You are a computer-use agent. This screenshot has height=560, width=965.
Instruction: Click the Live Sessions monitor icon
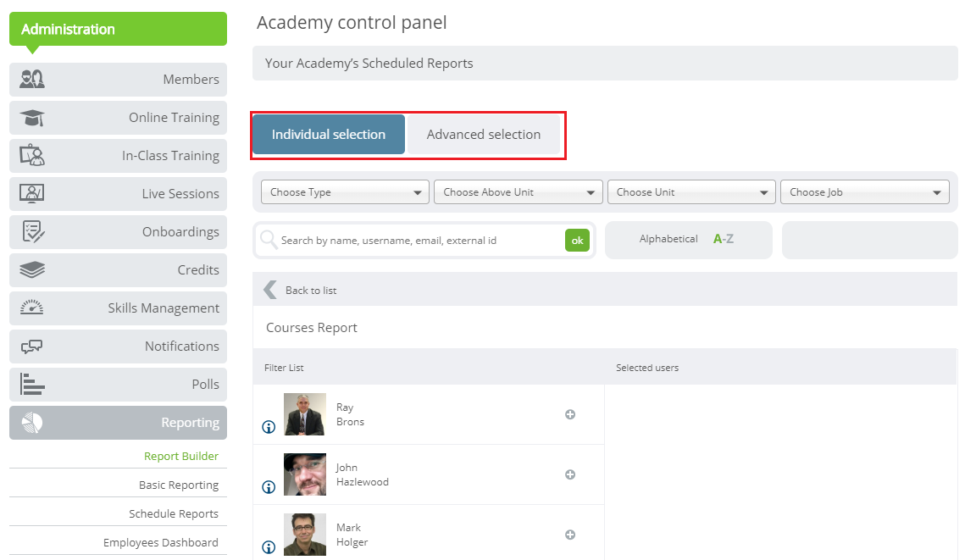pyautogui.click(x=32, y=194)
